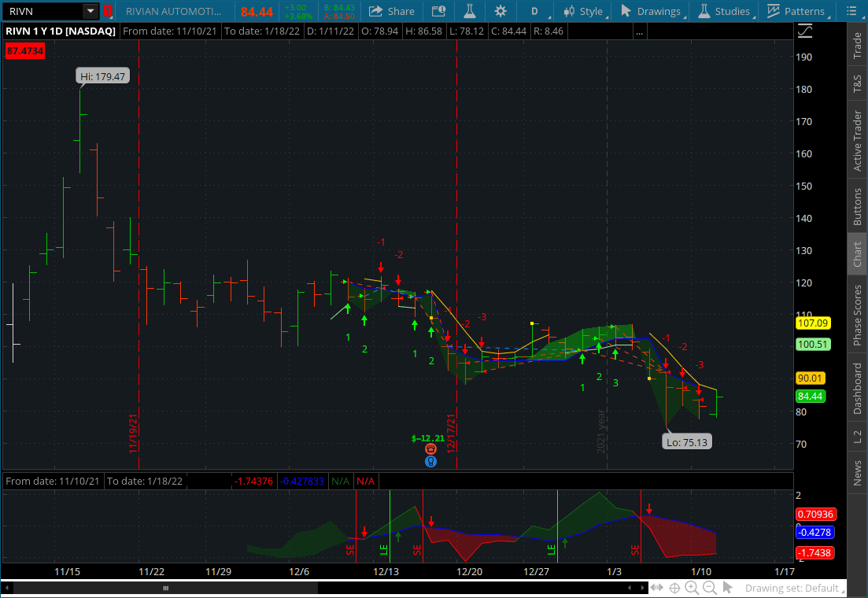
Task: Open the Share chart option
Action: [391, 11]
